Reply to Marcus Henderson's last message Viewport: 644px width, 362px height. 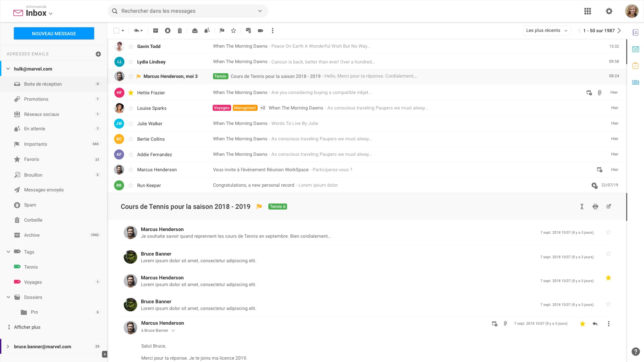point(595,324)
